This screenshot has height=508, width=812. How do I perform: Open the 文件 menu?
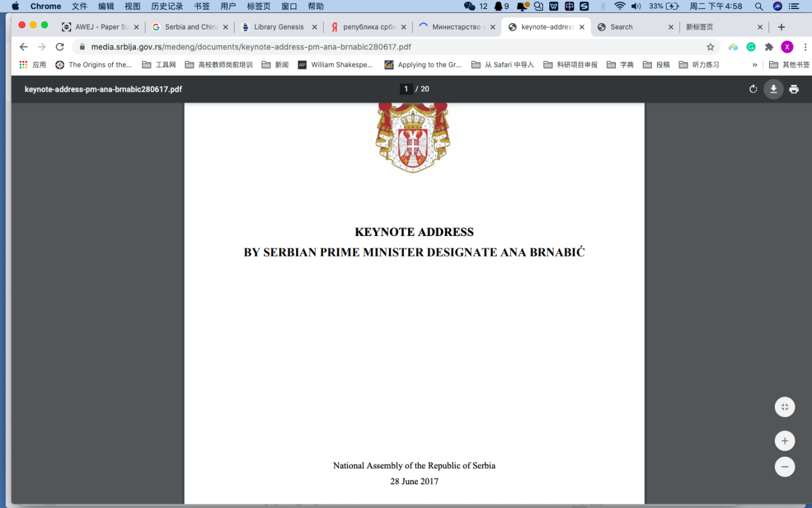(x=79, y=6)
